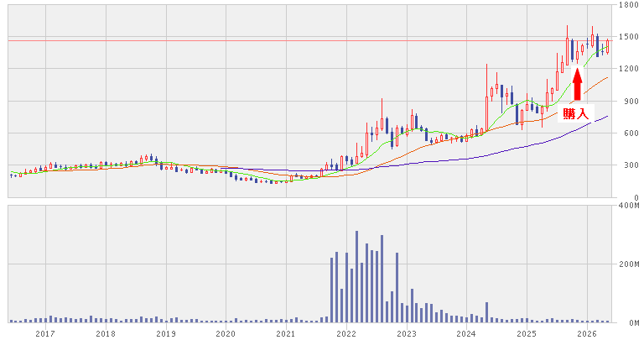Screen dimensions: 644x340
Task: Click the 2022 year label below volume chart
Action: 346,334
